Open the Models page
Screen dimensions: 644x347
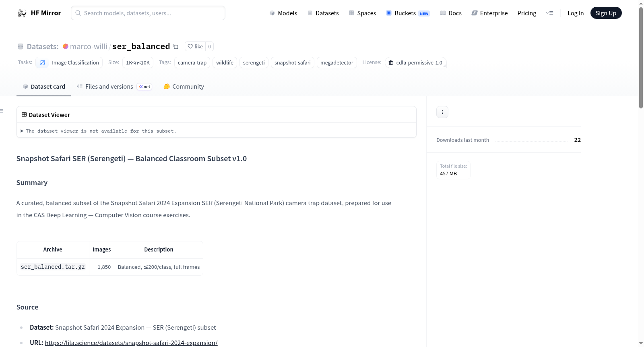point(283,13)
